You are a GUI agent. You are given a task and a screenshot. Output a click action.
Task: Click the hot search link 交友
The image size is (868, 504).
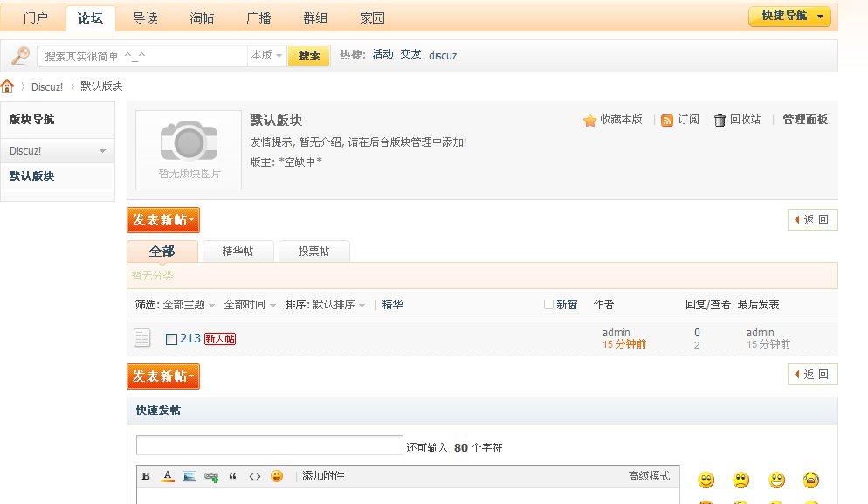pyautogui.click(x=410, y=54)
